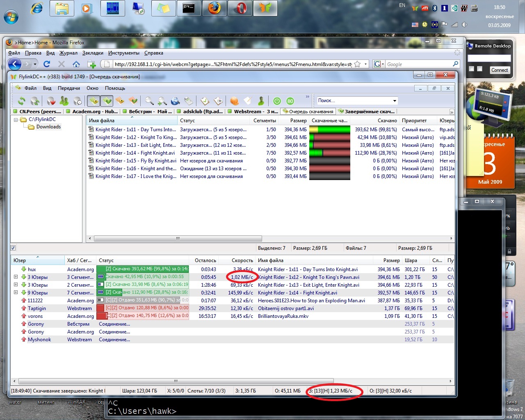Click Connect button in Remote Desktop gadget
Screen dimensions: 525x420
click(x=499, y=70)
